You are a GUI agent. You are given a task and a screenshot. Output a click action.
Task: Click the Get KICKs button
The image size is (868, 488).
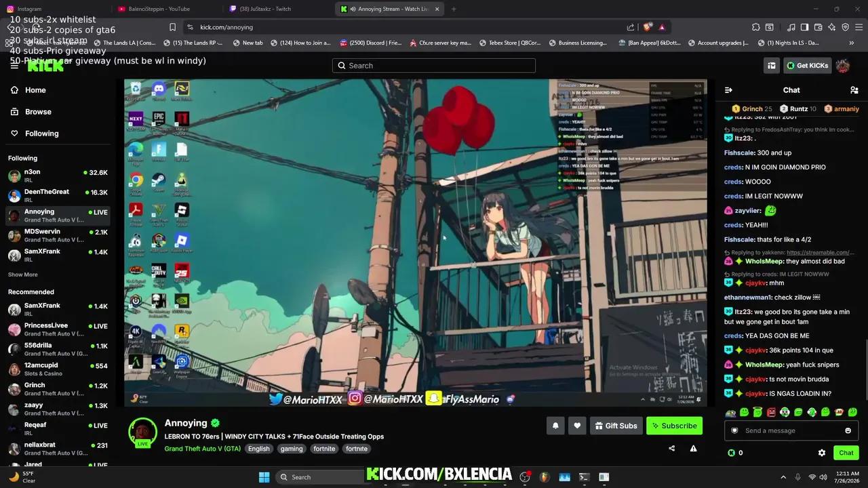(x=807, y=66)
